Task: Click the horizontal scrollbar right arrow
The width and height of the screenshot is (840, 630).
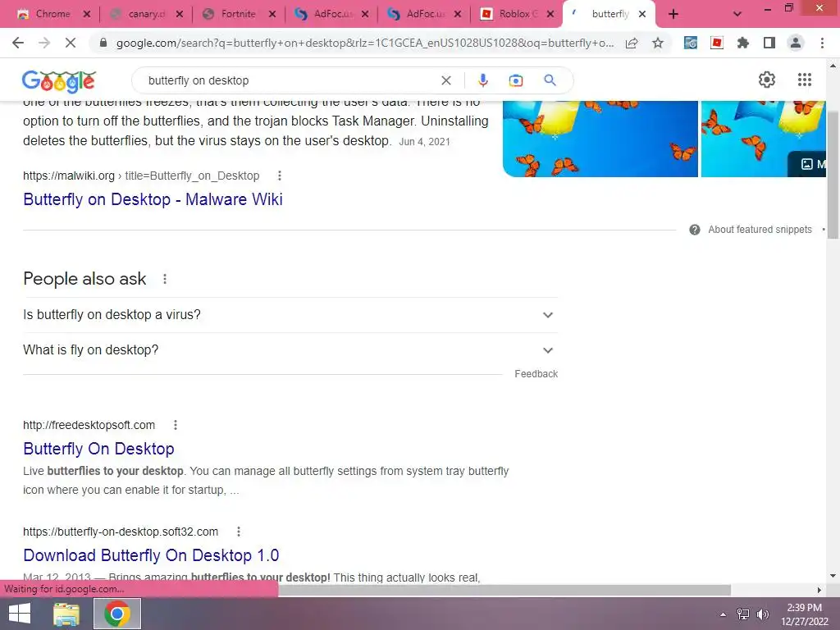Action: [x=819, y=590]
